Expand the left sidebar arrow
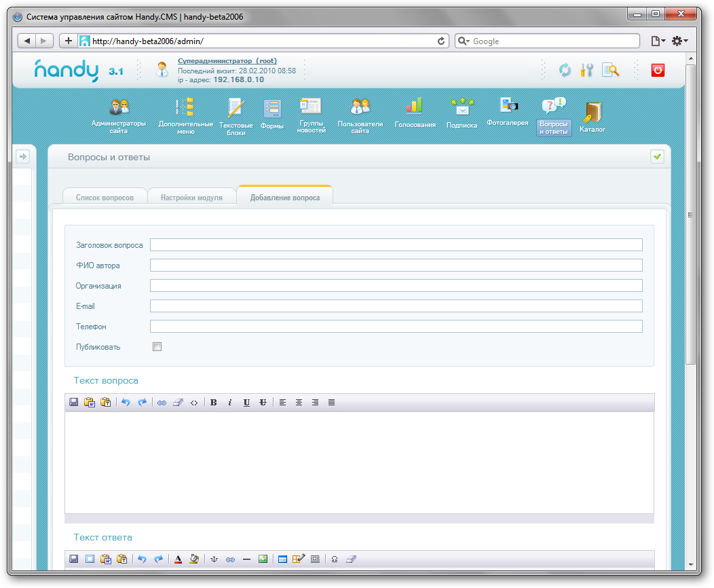714x588 pixels. click(22, 157)
